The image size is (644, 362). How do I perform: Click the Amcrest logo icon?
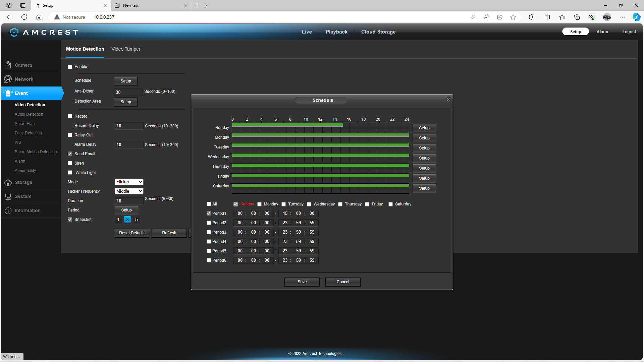point(14,32)
